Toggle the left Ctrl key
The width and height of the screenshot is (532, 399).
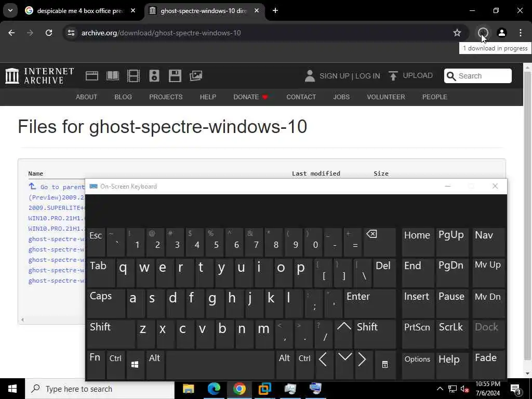116,365
